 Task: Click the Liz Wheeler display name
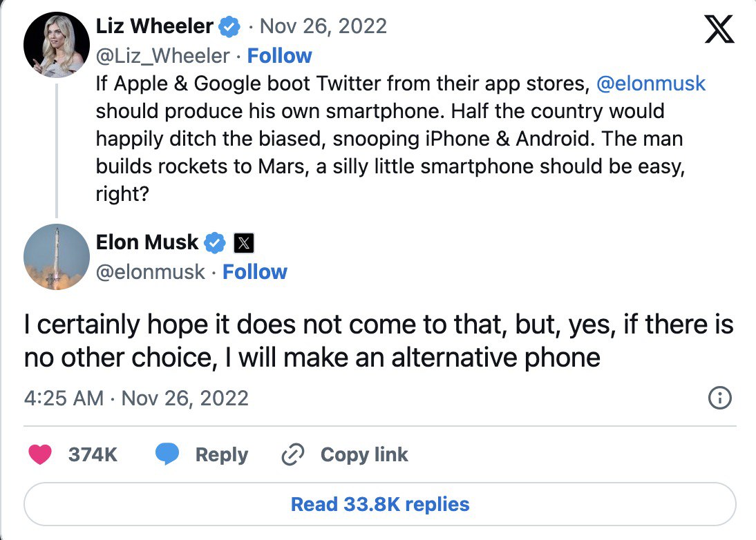click(154, 27)
